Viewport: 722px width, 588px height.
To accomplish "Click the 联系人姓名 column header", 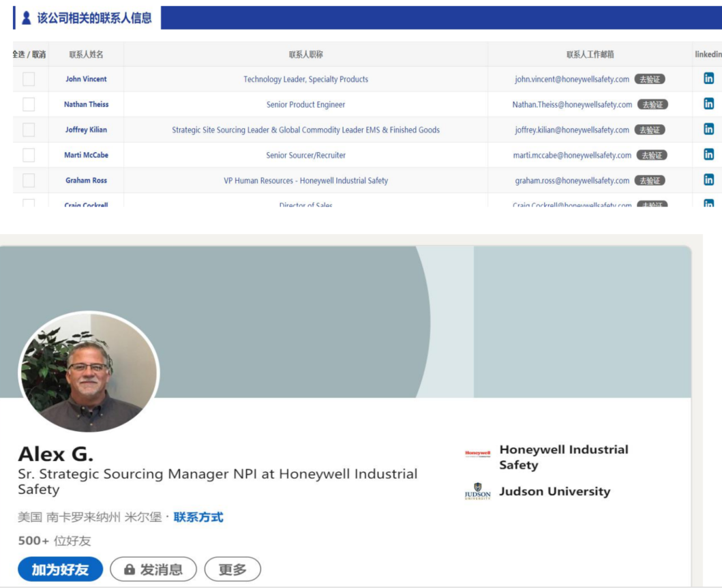I will click(x=86, y=55).
